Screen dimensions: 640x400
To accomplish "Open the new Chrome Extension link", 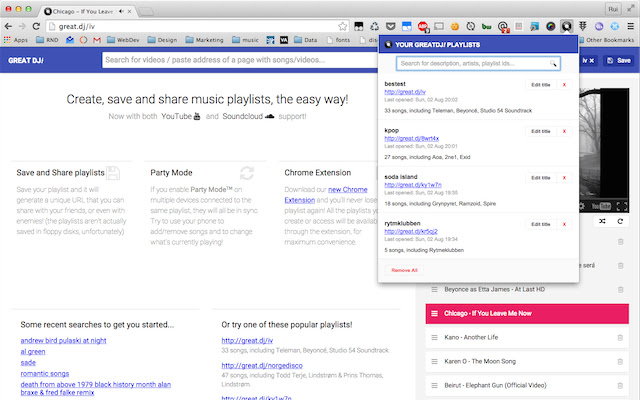I will coord(326,195).
